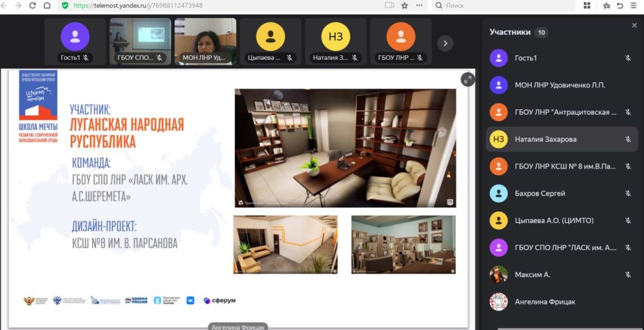Click the participants count badge 10
This screenshot has width=644, height=330.
tap(541, 32)
